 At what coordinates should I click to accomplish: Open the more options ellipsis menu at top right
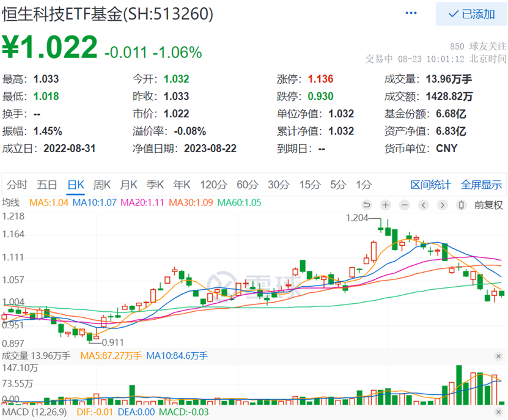point(411,12)
